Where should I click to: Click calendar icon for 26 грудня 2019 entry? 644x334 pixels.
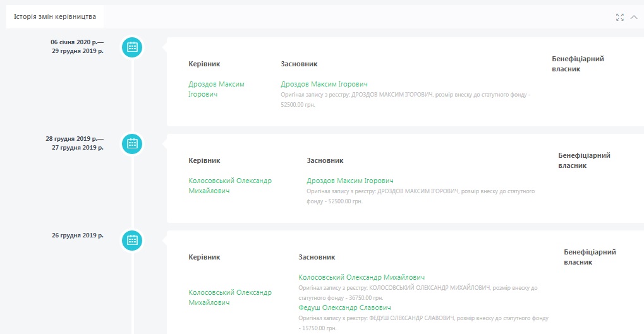pyautogui.click(x=132, y=240)
